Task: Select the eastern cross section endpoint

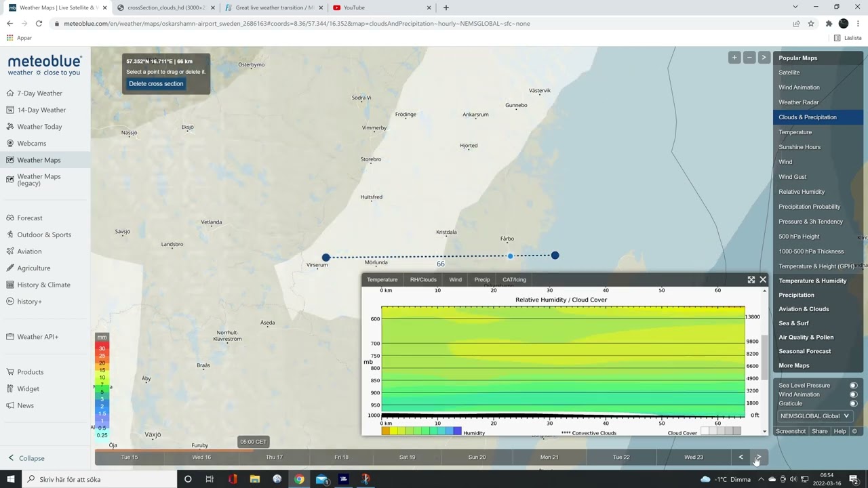Action: click(x=555, y=256)
